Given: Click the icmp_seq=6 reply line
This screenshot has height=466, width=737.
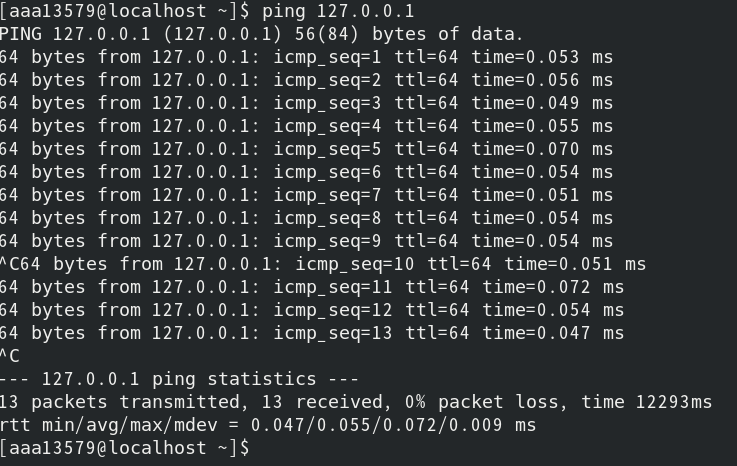Looking at the screenshot, I should 305,172.
